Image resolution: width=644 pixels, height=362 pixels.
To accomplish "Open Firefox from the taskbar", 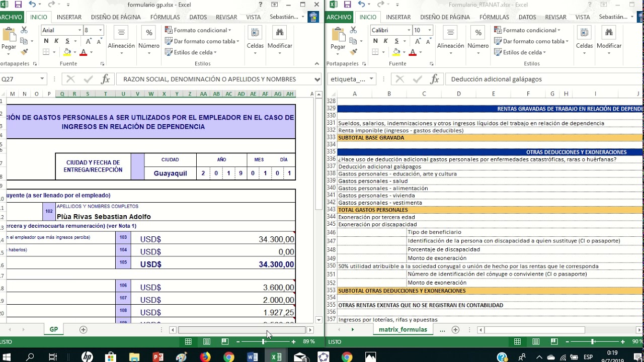I will tap(205, 357).
